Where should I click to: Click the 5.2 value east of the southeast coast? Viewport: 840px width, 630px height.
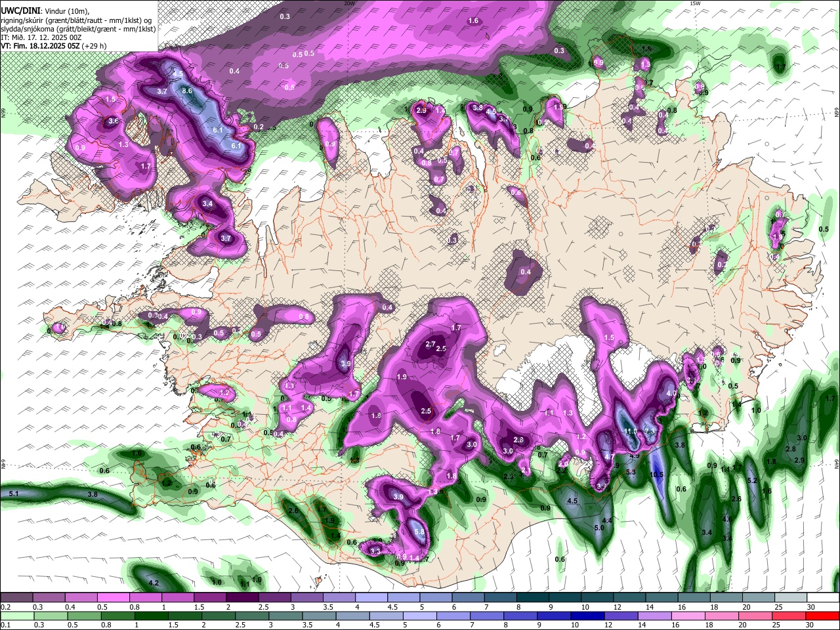(x=752, y=481)
